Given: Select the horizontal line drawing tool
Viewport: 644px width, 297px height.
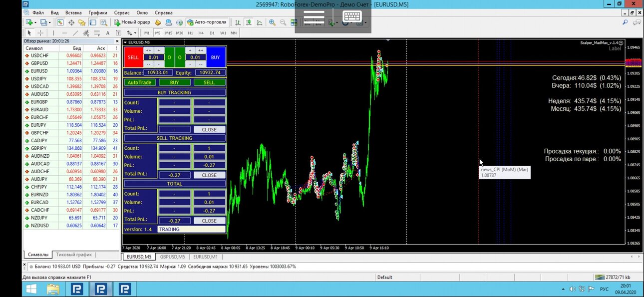Looking at the screenshot, I should pos(64,33).
